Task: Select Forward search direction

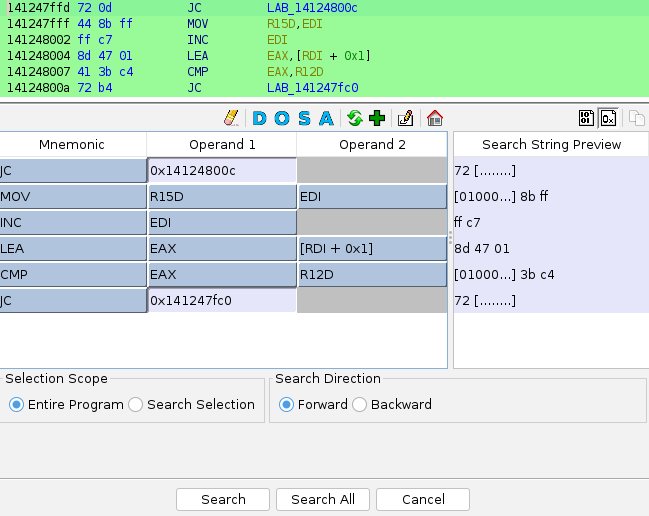Action: tap(286, 404)
